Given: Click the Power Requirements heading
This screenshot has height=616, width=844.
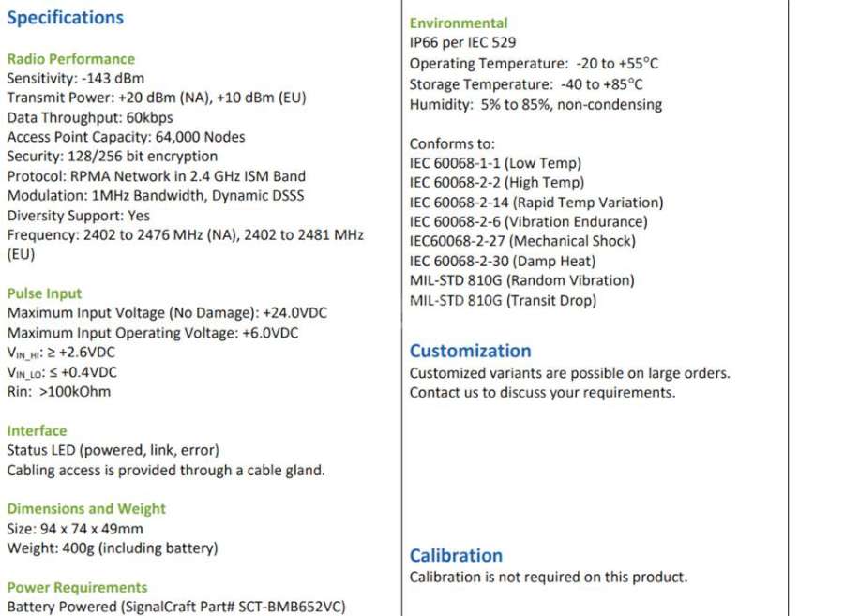Looking at the screenshot, I should click(x=77, y=588).
